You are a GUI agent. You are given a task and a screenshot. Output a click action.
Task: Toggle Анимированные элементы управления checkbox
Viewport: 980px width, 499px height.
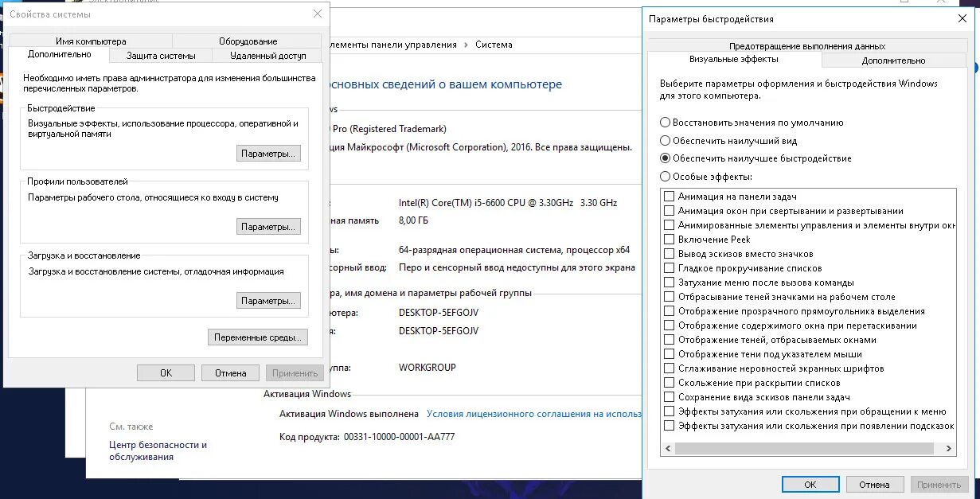(x=670, y=225)
